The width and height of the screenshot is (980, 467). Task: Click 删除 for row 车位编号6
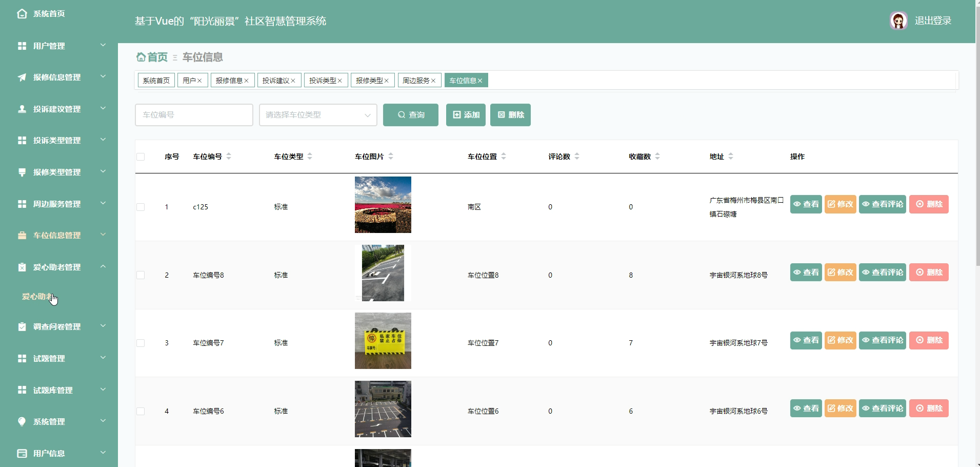pos(929,408)
